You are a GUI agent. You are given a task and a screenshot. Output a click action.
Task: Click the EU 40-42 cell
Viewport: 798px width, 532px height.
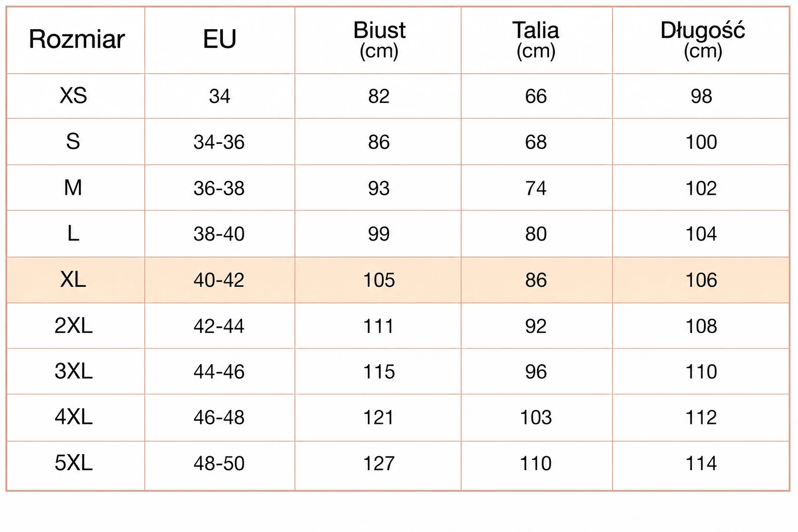(x=220, y=280)
